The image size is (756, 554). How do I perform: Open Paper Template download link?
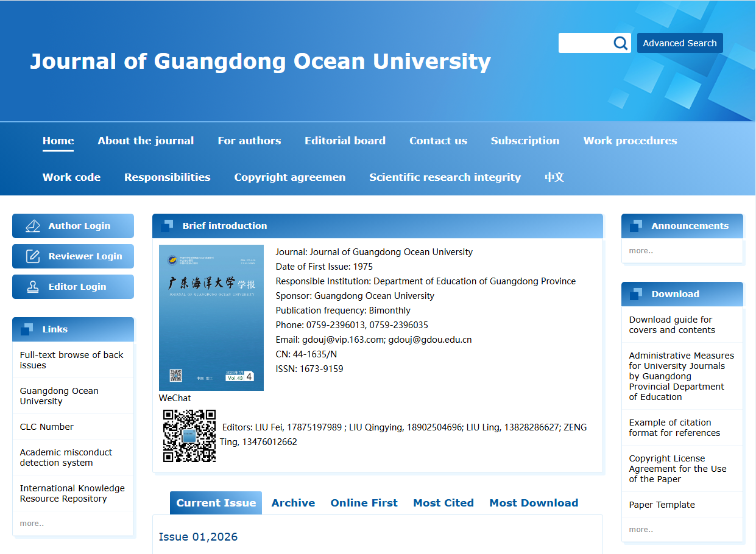click(x=662, y=505)
